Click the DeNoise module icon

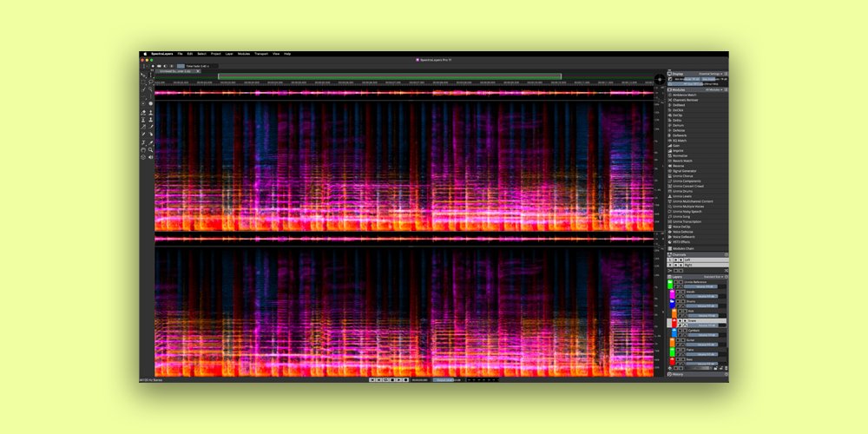pyautogui.click(x=670, y=130)
